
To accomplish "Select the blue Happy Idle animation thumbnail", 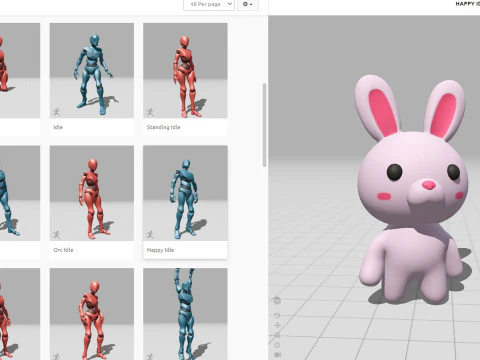I will [185, 193].
